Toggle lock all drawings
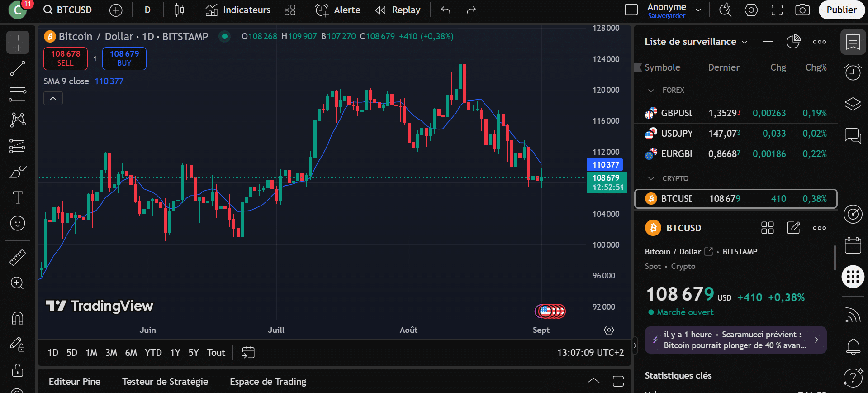This screenshot has height=393, width=868. pyautogui.click(x=18, y=370)
